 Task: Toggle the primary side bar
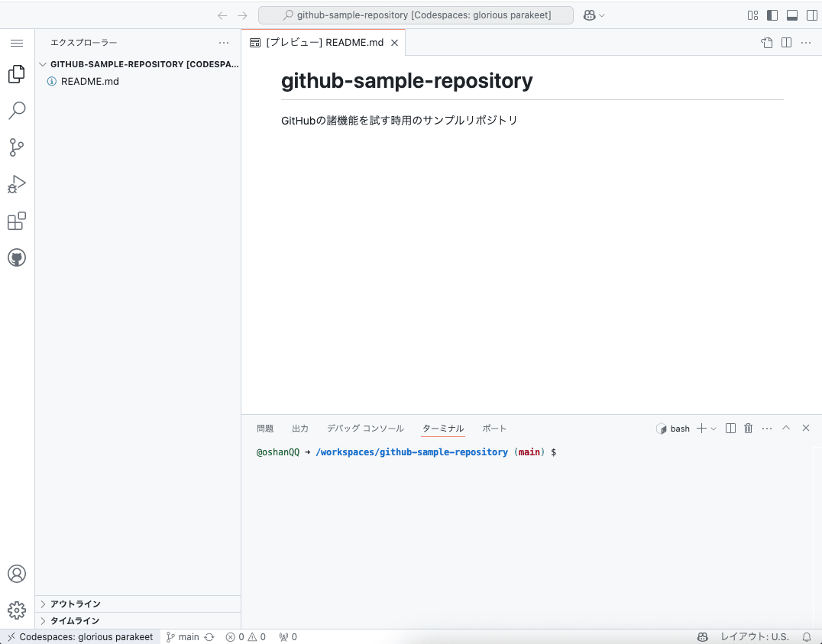coord(772,15)
